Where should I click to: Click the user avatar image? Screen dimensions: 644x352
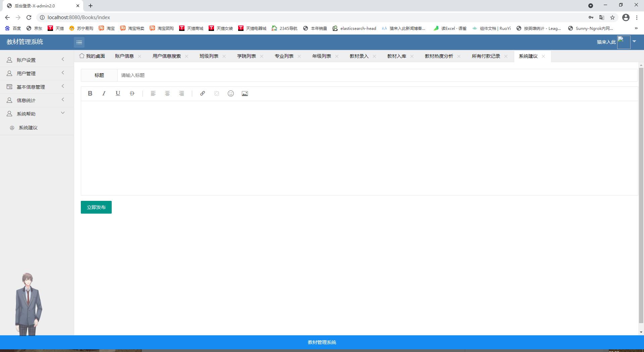pos(624,42)
